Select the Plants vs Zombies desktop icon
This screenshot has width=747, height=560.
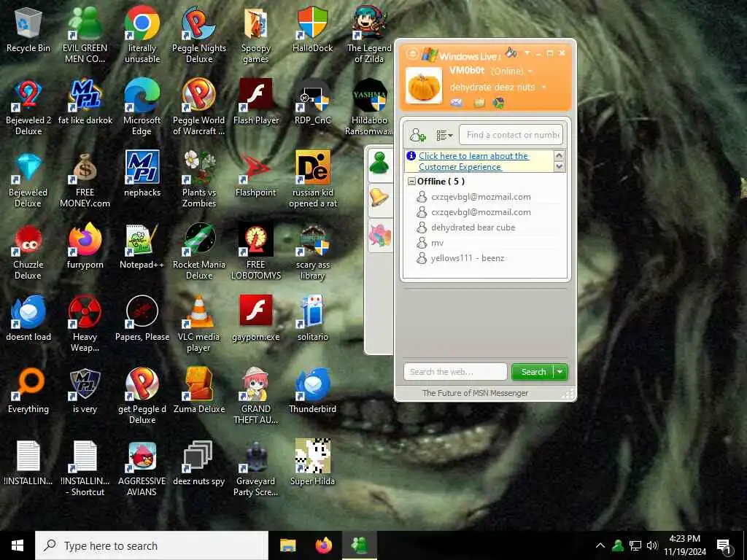[x=199, y=179]
